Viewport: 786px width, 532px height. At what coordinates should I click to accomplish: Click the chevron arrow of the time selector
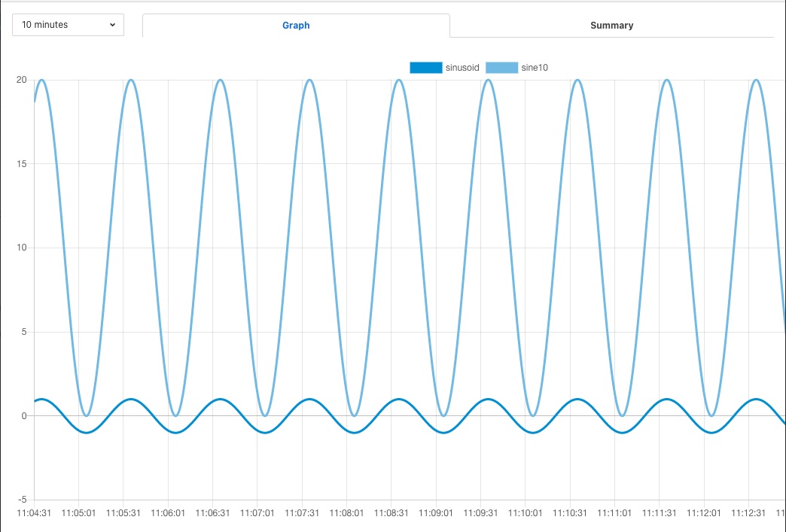tap(112, 25)
